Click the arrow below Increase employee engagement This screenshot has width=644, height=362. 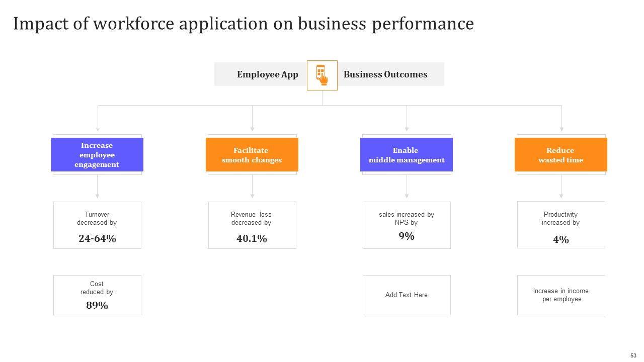point(98,188)
